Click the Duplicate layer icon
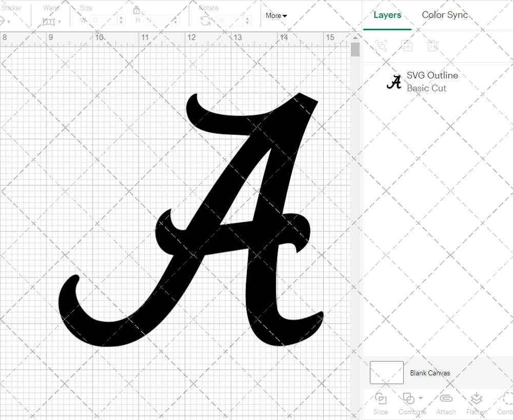513x420 pixels. [407, 46]
